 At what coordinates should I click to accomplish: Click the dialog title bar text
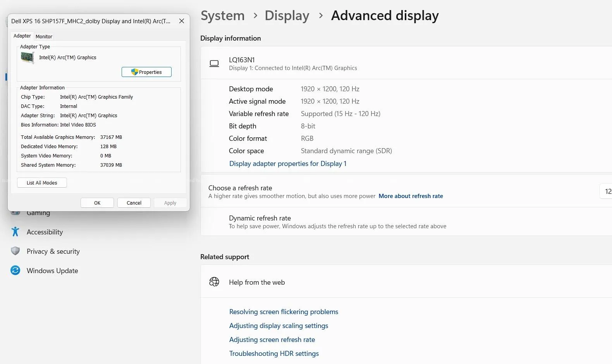click(x=91, y=21)
